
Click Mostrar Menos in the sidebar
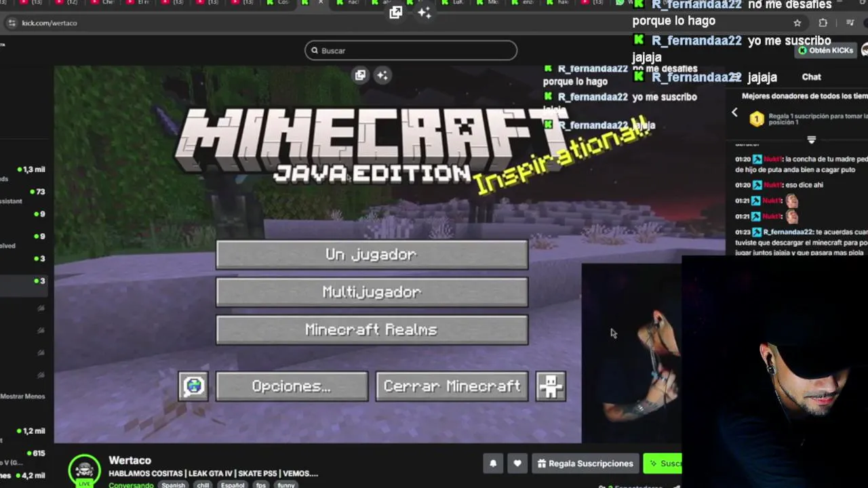(22, 396)
